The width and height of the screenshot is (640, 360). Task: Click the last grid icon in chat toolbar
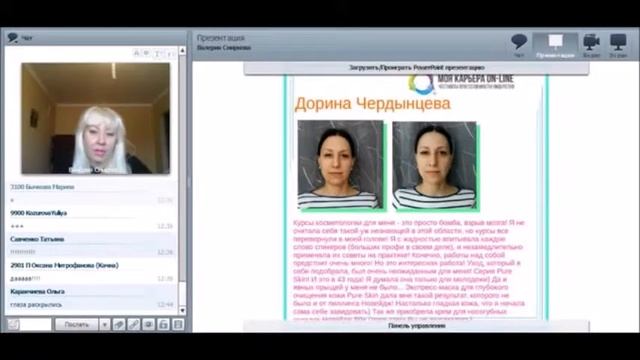coord(178,324)
